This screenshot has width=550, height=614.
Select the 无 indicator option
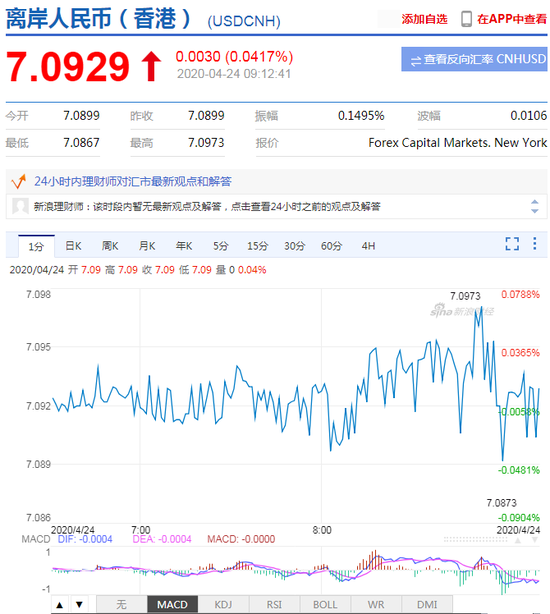click(x=122, y=605)
